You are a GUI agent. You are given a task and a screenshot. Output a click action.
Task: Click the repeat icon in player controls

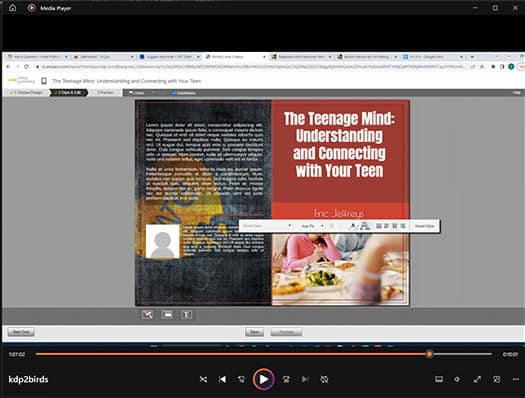(324, 379)
